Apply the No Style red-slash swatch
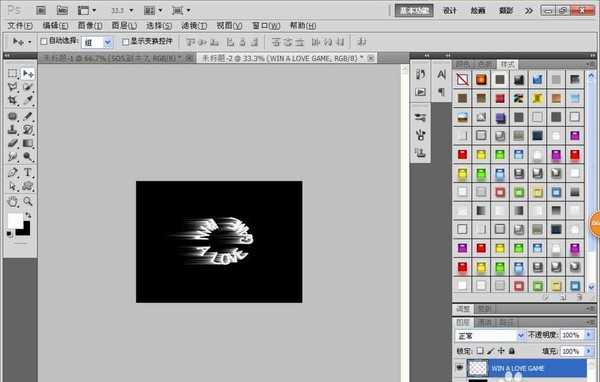This screenshot has height=382, width=600. point(462,79)
